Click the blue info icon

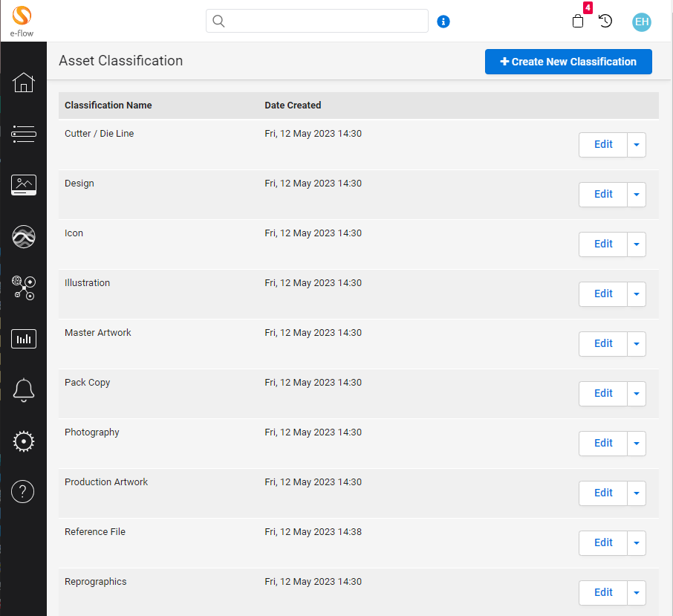443,22
